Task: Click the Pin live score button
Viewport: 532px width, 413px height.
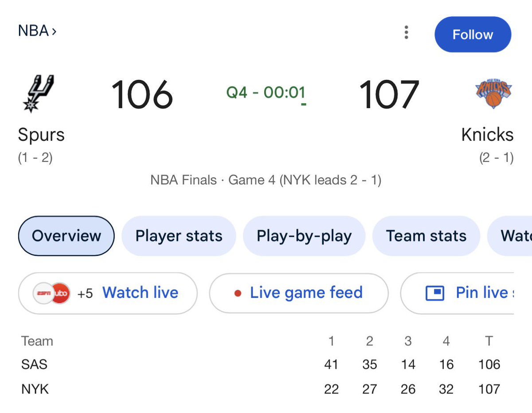Action: tap(458, 293)
